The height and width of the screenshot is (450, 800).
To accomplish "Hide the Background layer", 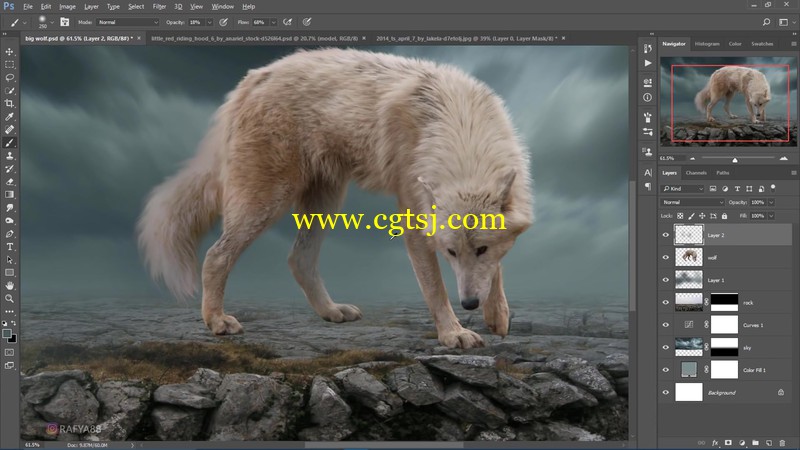I will 665,392.
